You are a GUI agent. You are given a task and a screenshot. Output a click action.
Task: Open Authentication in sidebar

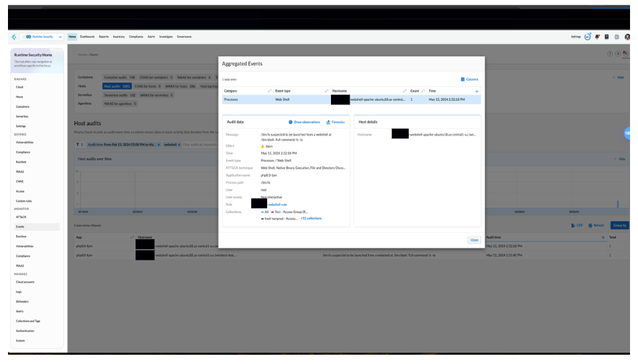pyautogui.click(x=25, y=331)
